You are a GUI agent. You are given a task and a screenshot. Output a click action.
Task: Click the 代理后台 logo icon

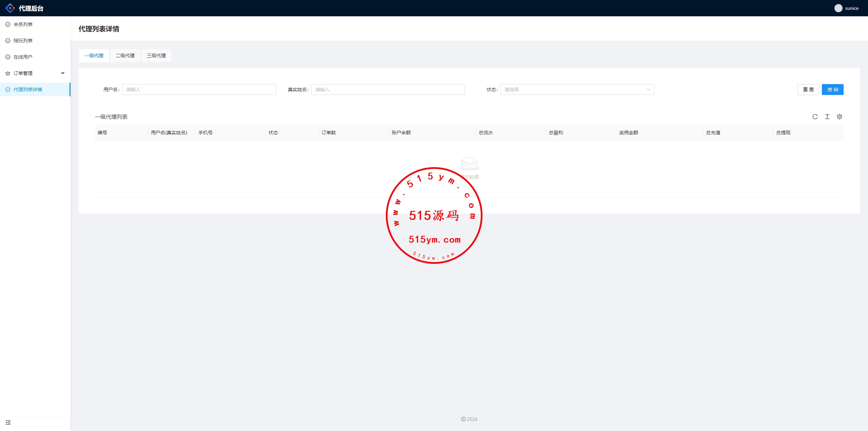(x=10, y=8)
